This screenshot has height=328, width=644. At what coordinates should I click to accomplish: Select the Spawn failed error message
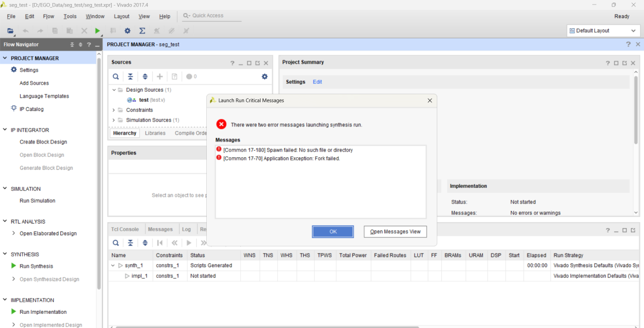coord(320,150)
